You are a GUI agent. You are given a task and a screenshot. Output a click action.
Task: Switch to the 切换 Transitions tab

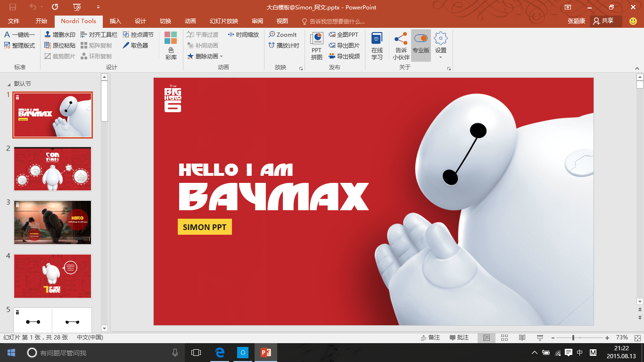pos(165,21)
